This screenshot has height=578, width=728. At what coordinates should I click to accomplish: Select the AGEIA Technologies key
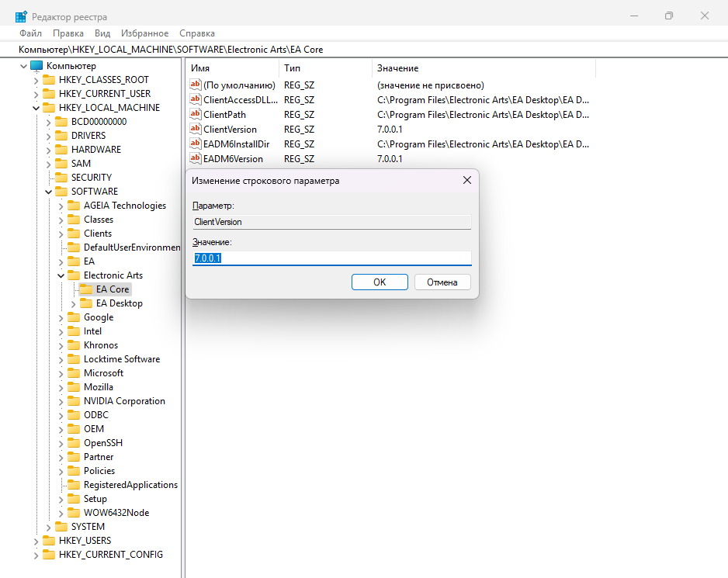[x=125, y=205]
